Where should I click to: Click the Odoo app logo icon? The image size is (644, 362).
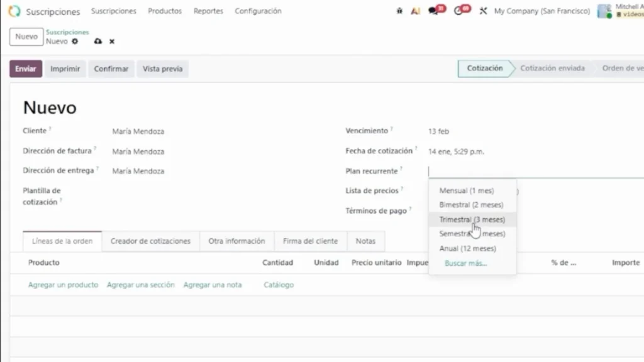14,11
